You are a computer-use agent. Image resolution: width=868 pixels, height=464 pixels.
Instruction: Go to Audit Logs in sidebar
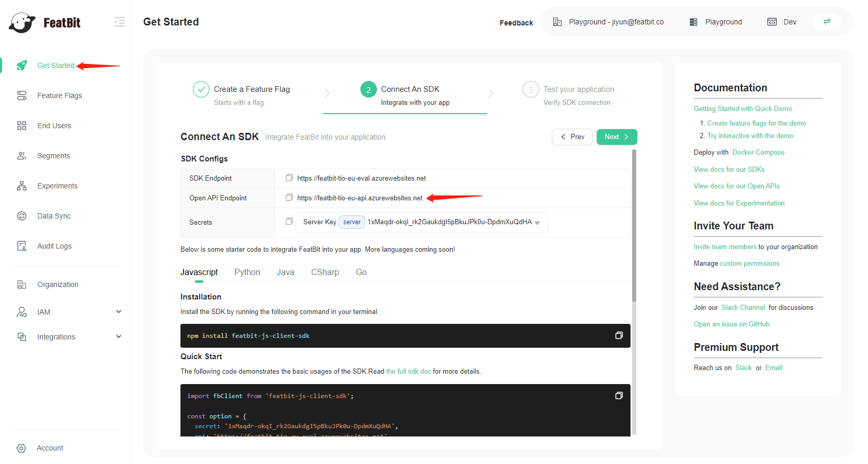(x=54, y=246)
